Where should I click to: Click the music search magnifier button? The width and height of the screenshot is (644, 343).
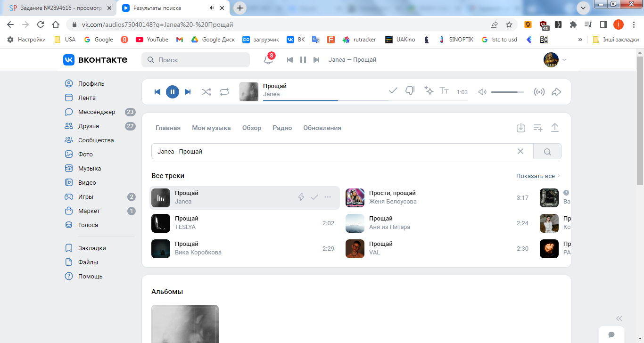(547, 151)
